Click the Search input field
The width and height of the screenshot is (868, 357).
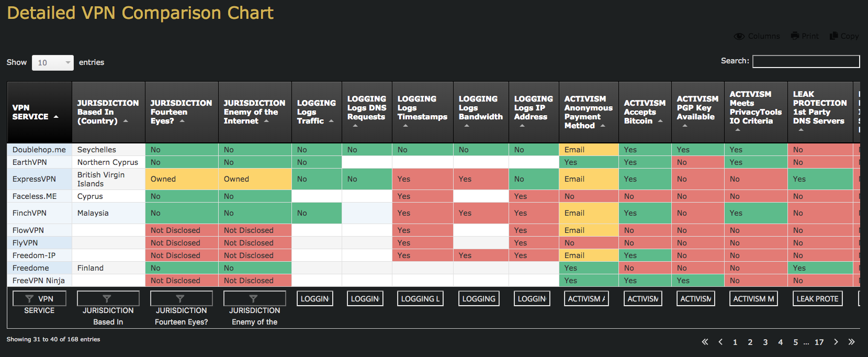coord(806,61)
